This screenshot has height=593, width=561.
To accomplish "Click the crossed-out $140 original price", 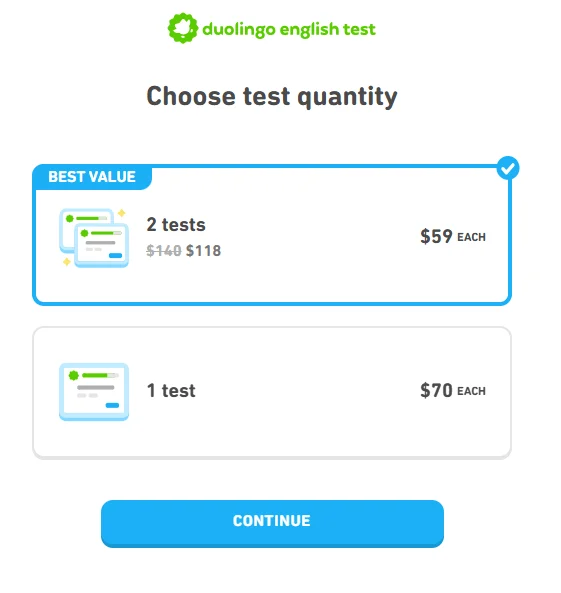I will coord(164,251).
